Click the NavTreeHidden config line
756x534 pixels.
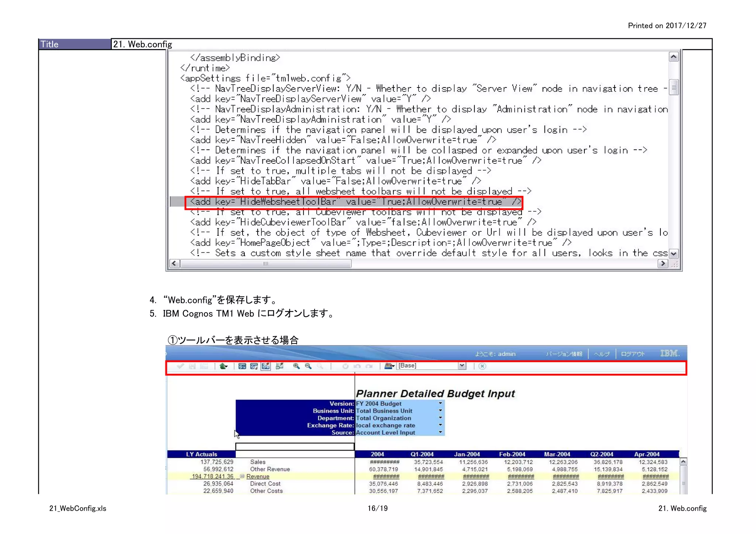pos(343,140)
